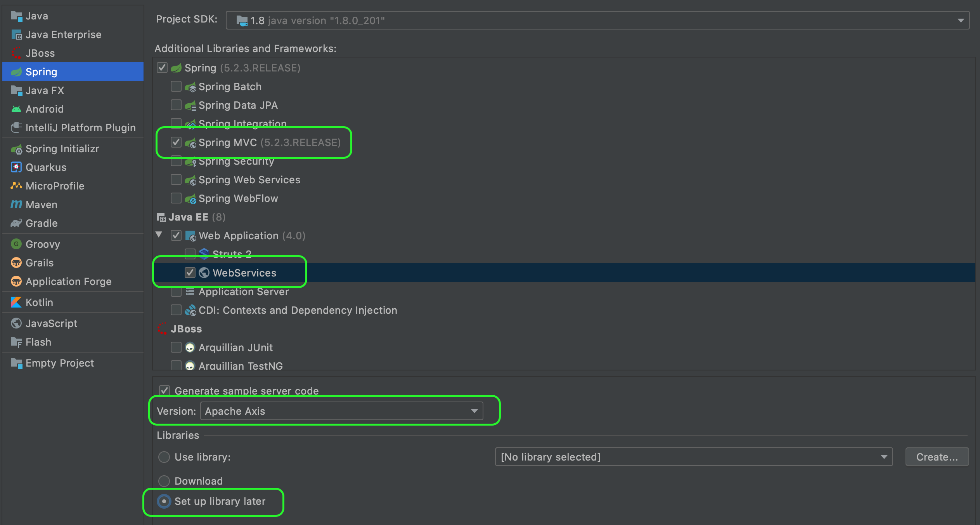Image resolution: width=980 pixels, height=525 pixels.
Task: Click the MicroProfile icon in sidebar
Action: click(16, 186)
